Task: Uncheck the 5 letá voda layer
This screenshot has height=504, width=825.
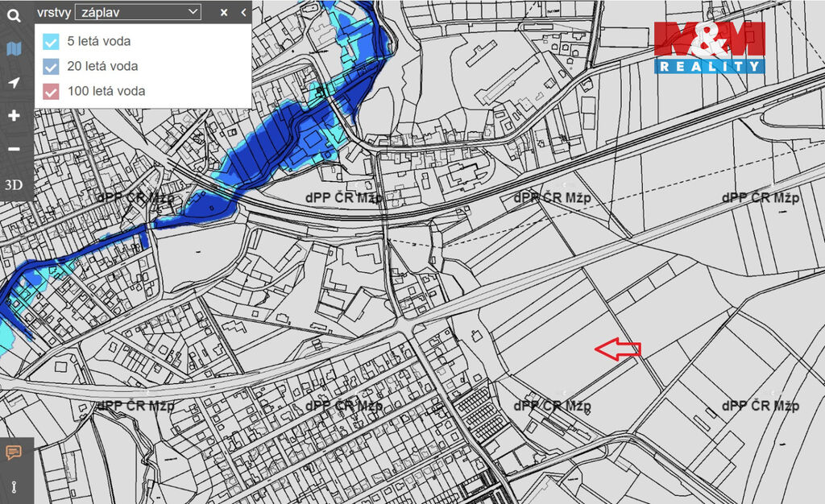Action: 52,41
